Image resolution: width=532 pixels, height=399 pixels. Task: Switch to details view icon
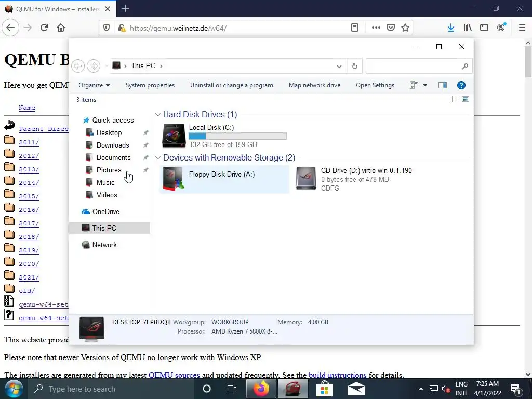click(x=454, y=99)
